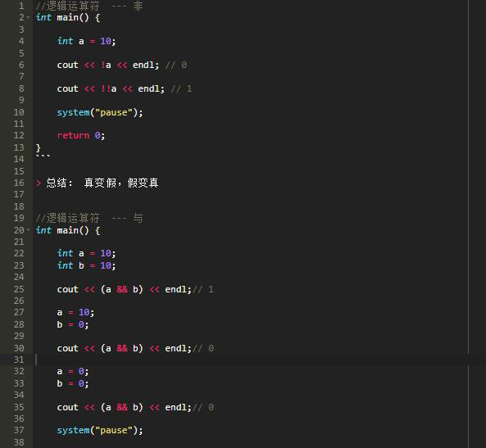Select line number 6 in the gutter

tap(21, 65)
